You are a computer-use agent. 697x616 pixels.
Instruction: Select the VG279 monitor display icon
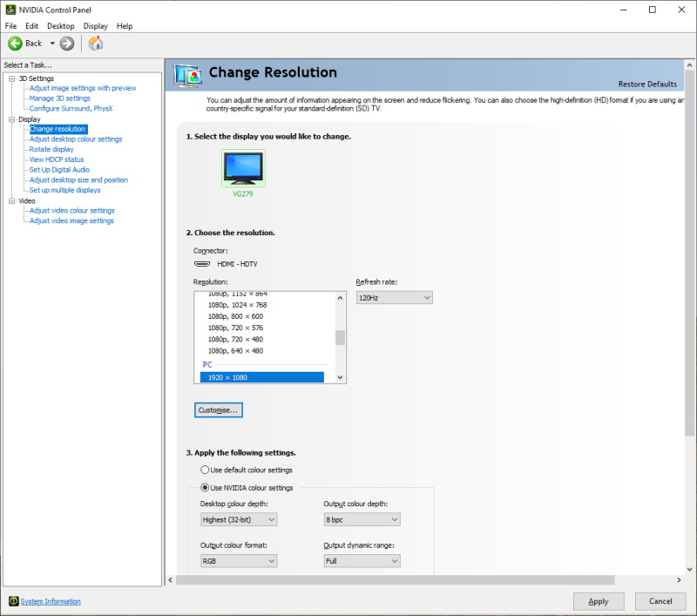tap(243, 168)
